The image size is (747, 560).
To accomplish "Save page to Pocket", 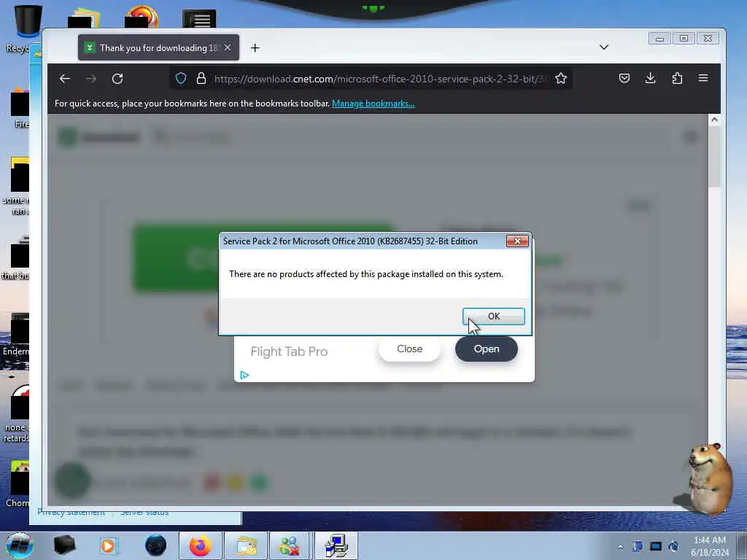I will tap(624, 78).
